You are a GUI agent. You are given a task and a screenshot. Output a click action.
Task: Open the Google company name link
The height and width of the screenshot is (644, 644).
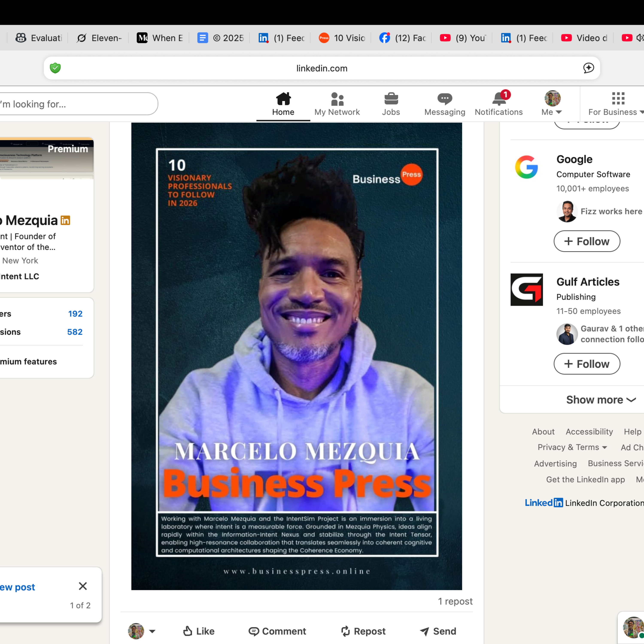(574, 159)
